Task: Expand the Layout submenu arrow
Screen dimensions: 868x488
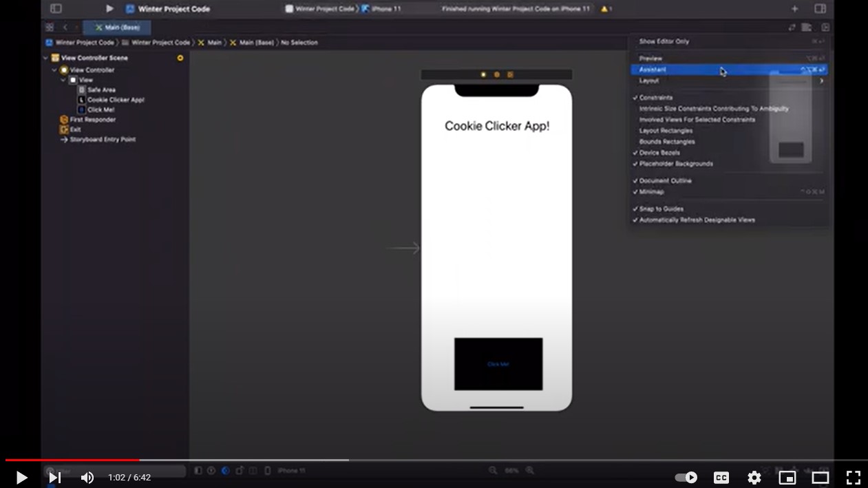Action: pyautogui.click(x=821, y=81)
